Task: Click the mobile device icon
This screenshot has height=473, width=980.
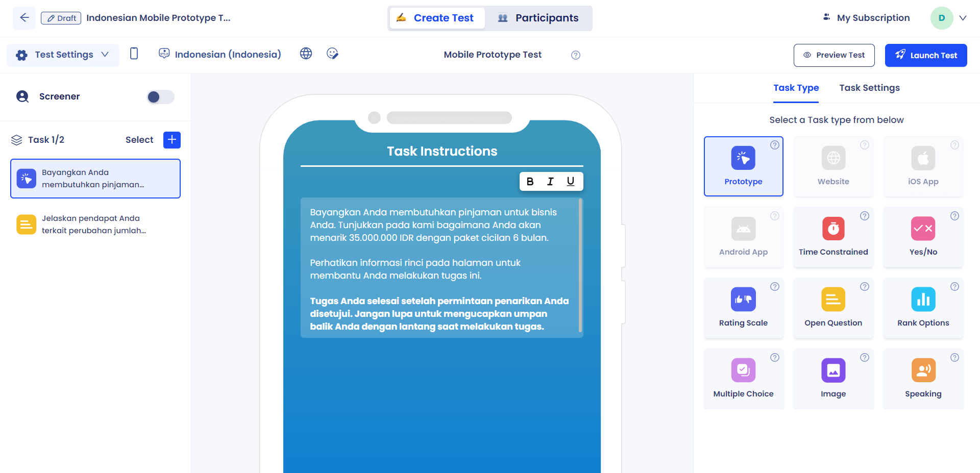Action: pos(134,54)
